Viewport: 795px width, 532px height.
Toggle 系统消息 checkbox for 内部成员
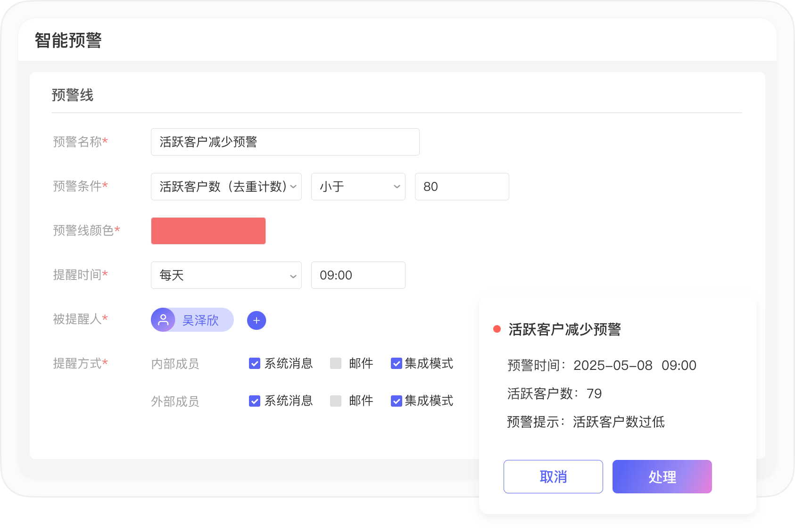255,363
